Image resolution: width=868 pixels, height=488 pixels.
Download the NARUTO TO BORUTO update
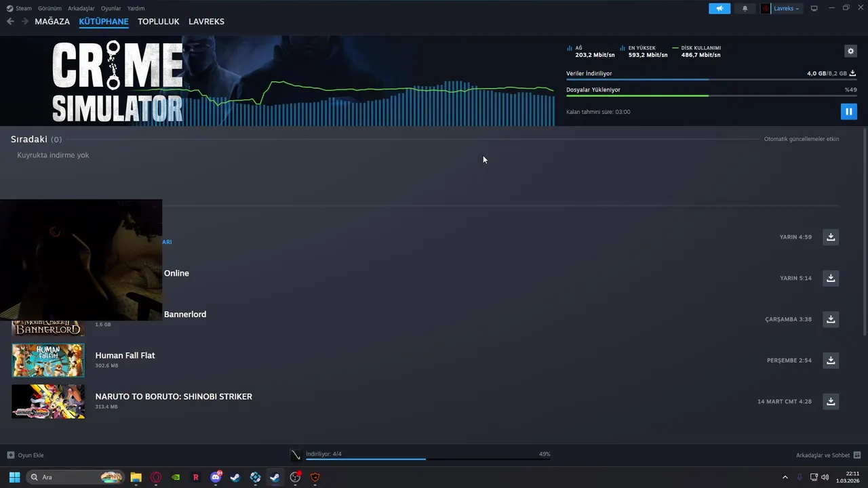click(x=831, y=401)
